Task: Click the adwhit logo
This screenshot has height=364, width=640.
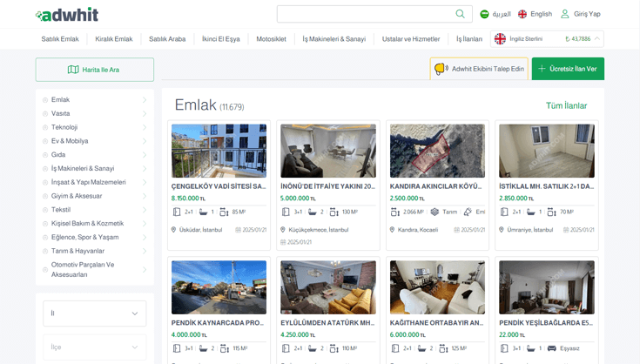Action: pyautogui.click(x=67, y=15)
